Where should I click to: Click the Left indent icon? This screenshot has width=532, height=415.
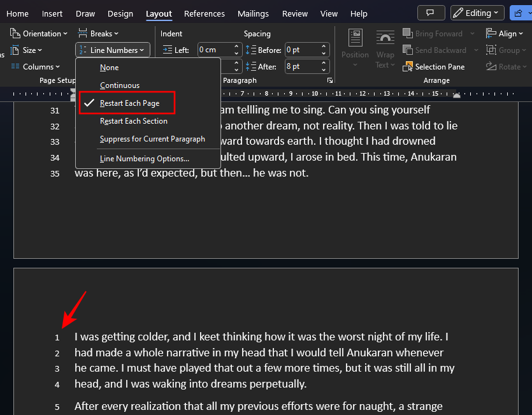[x=168, y=50]
